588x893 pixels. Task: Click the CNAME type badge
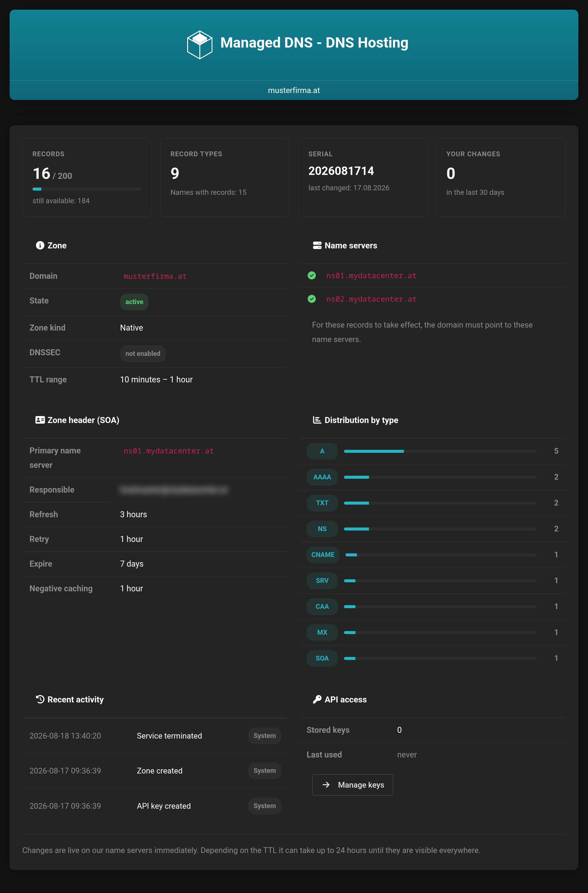[323, 555]
